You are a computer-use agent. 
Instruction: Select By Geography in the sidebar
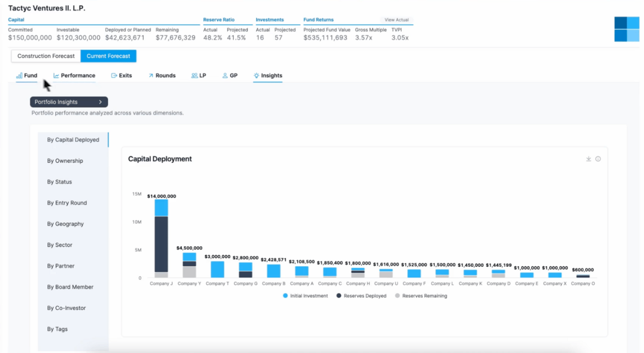coord(65,224)
